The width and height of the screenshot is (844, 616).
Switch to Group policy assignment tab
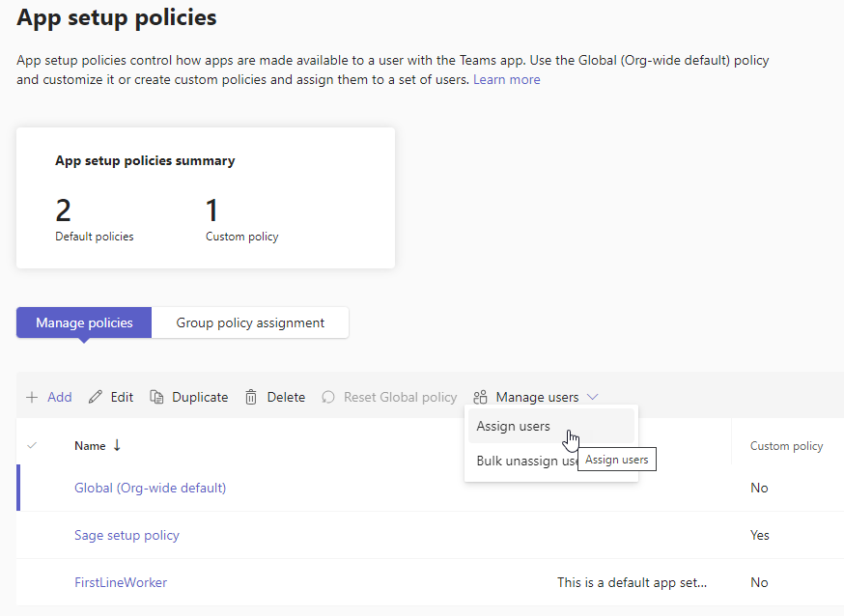pos(250,322)
